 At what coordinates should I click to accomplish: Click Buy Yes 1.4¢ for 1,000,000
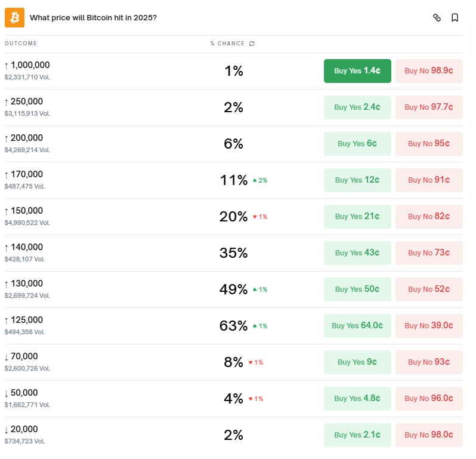click(x=357, y=71)
